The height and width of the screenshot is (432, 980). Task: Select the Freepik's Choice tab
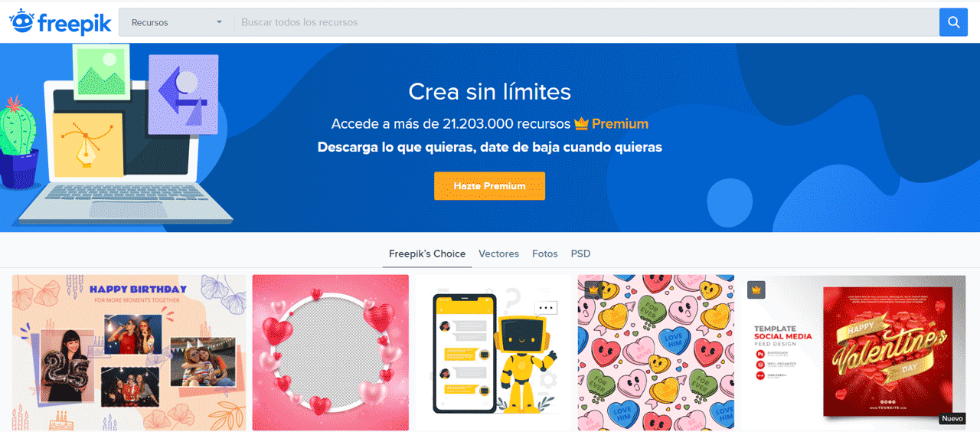[x=427, y=254]
